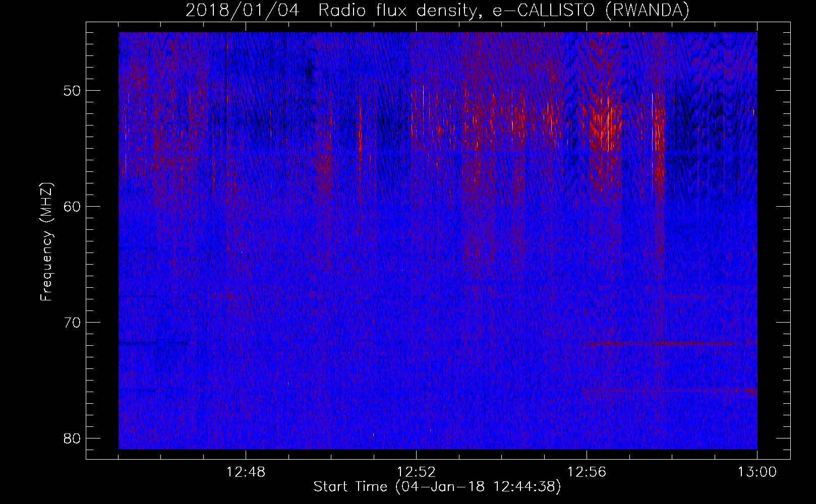Click the 12:48 time tick label

tap(246, 472)
